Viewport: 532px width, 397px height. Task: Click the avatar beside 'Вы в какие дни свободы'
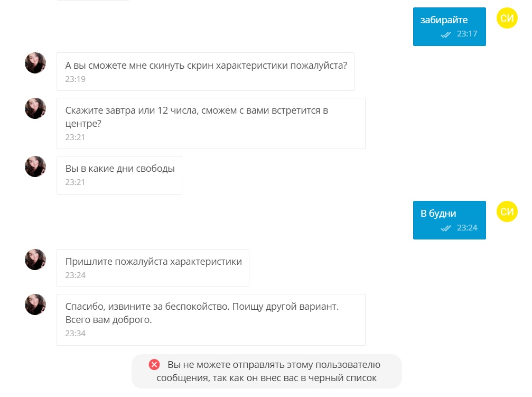[x=35, y=167]
